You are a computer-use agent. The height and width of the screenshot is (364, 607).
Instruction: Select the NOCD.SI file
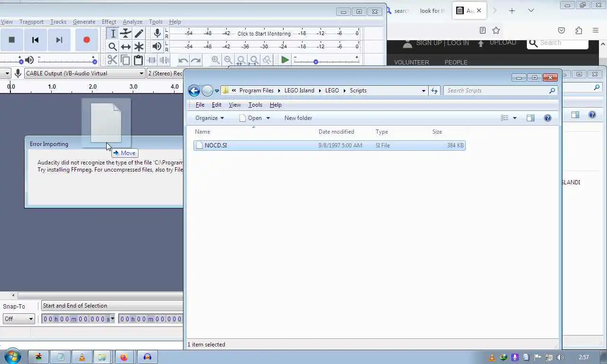(x=330, y=146)
